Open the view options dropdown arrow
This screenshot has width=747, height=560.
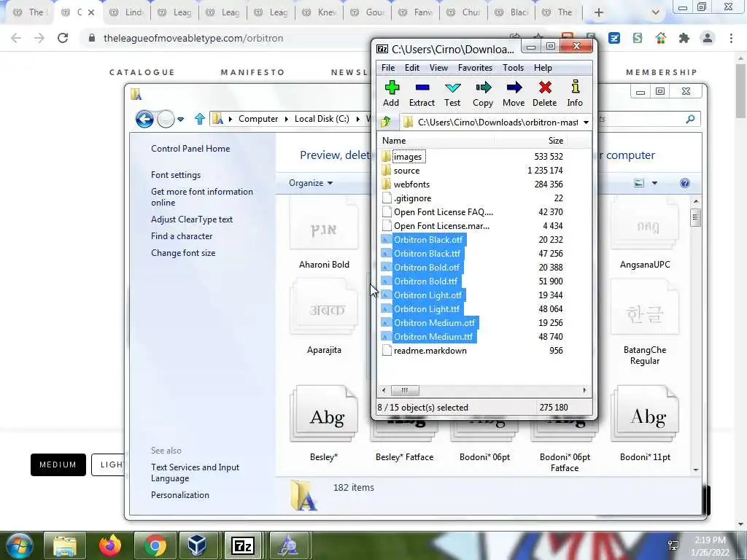[x=654, y=183]
